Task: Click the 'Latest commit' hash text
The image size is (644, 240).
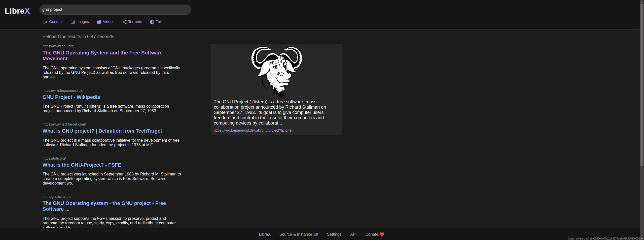Action: tap(604, 238)
